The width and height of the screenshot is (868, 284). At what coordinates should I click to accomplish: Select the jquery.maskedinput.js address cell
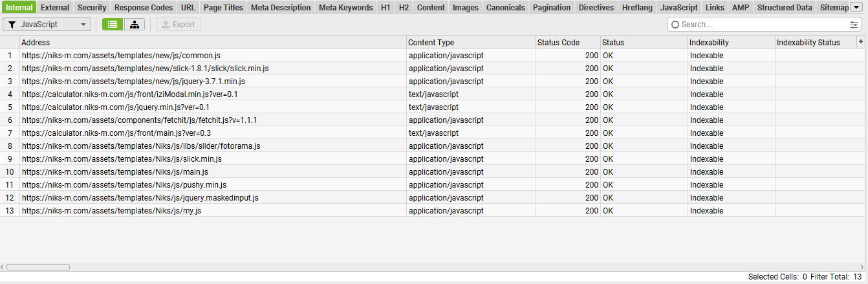tap(140, 198)
